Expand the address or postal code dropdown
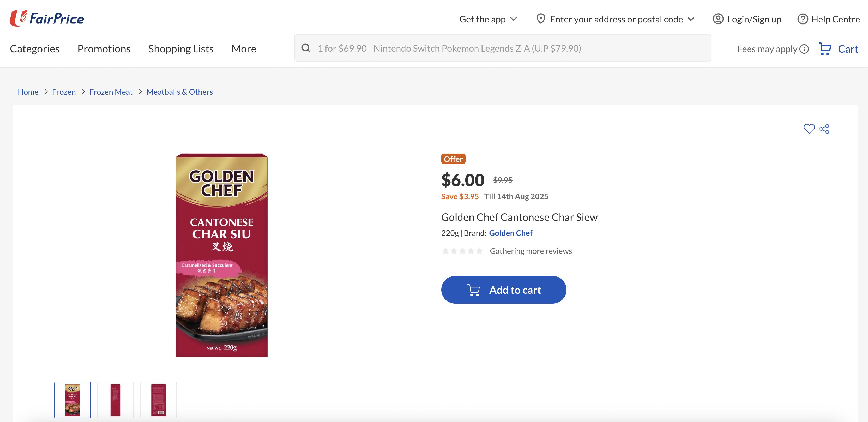Viewport: 868px width, 422px height. (x=691, y=19)
